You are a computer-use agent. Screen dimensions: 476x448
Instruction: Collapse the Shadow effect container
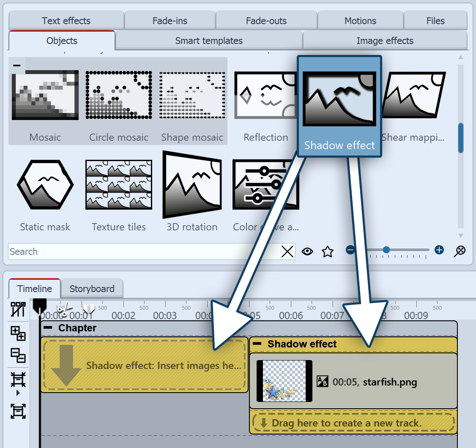click(257, 344)
